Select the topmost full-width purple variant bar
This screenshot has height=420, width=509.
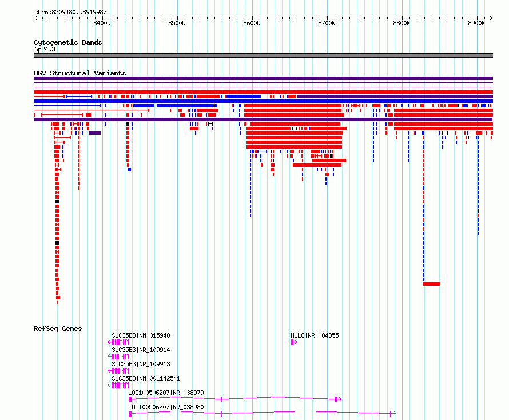[263, 78]
